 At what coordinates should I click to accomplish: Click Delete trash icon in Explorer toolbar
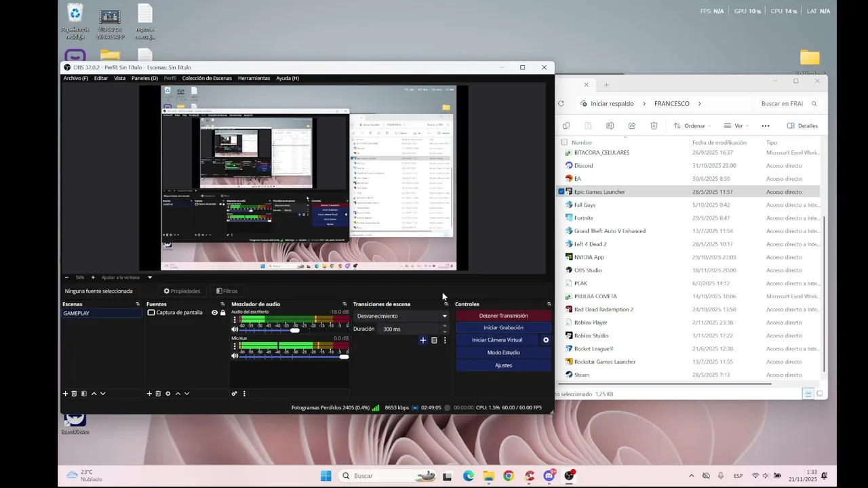click(x=654, y=126)
